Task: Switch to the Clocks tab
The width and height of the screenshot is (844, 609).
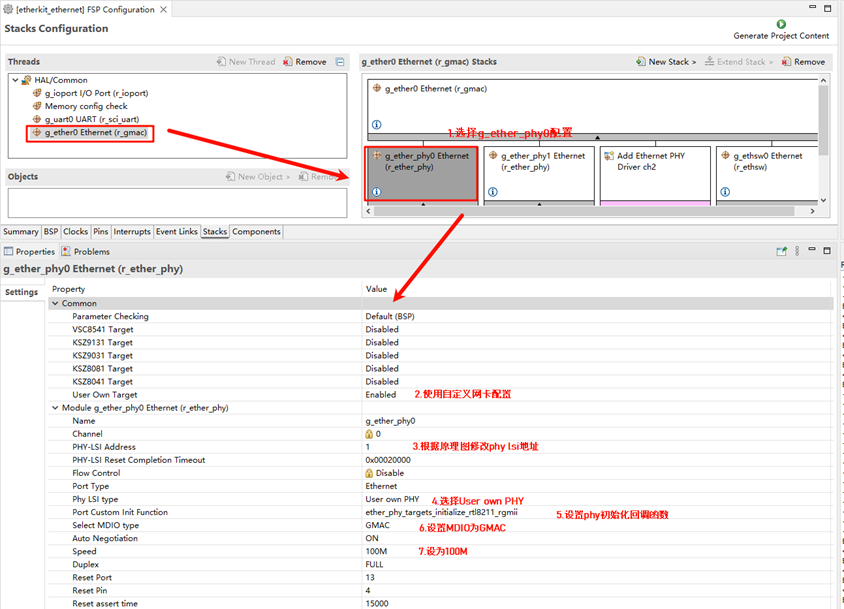Action: [x=76, y=232]
